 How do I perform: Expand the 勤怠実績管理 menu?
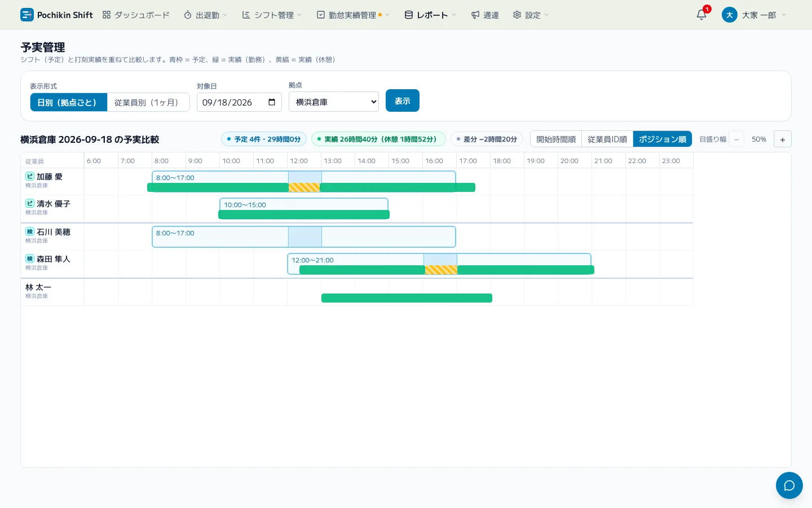[353, 15]
